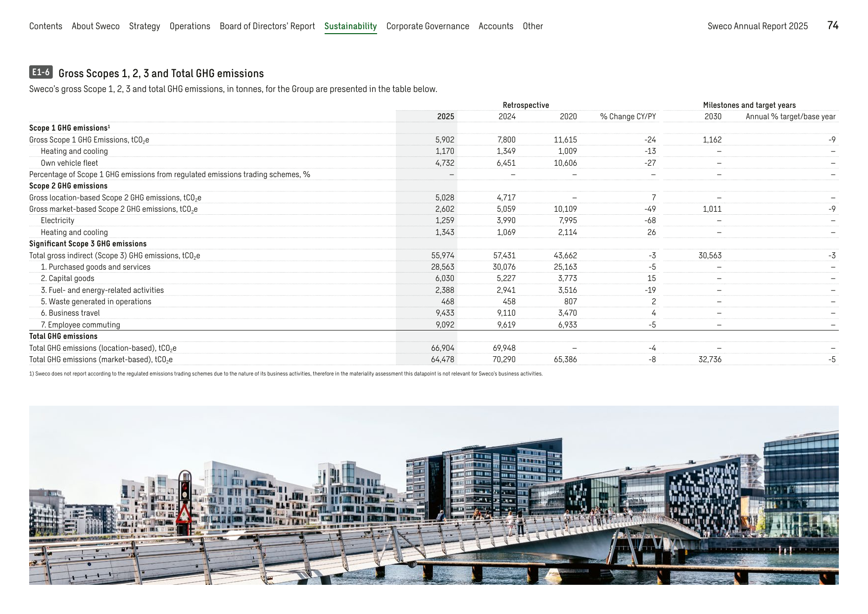Select the active Sustainability tab
This screenshot has height=614, width=868.
pyautogui.click(x=350, y=27)
